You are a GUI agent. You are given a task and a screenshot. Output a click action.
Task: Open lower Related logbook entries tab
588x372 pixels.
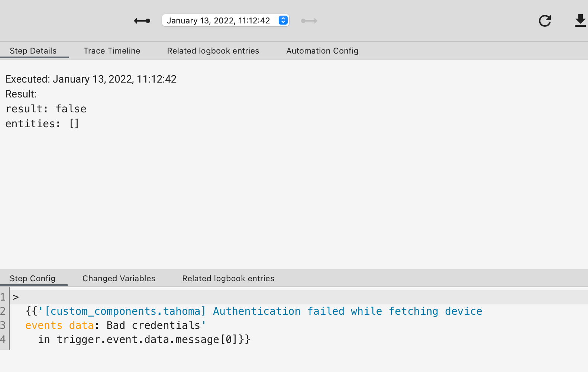[x=228, y=278]
